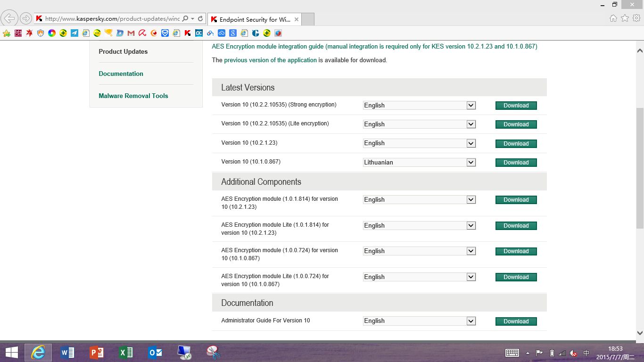This screenshot has width=644, height=362.
Task: Click the Windows Start button
Action: click(11, 352)
